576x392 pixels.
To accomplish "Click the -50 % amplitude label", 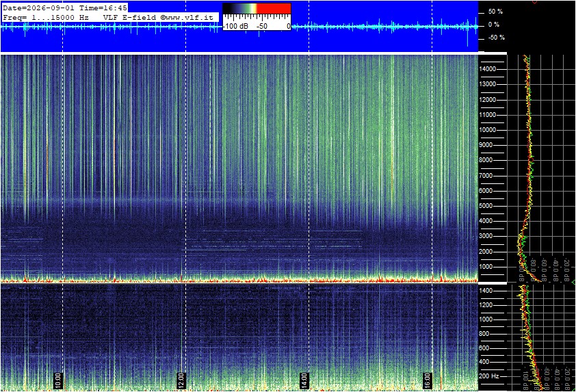I will click(496, 38).
